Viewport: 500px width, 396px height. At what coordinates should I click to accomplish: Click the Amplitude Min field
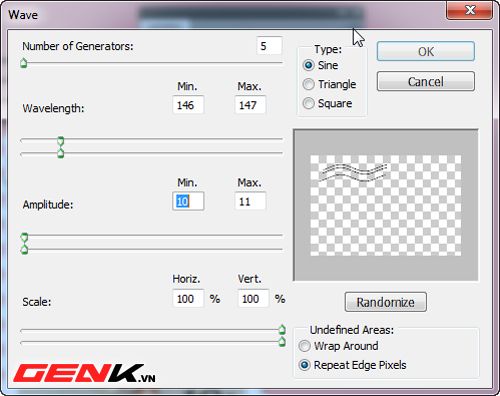pyautogui.click(x=188, y=201)
